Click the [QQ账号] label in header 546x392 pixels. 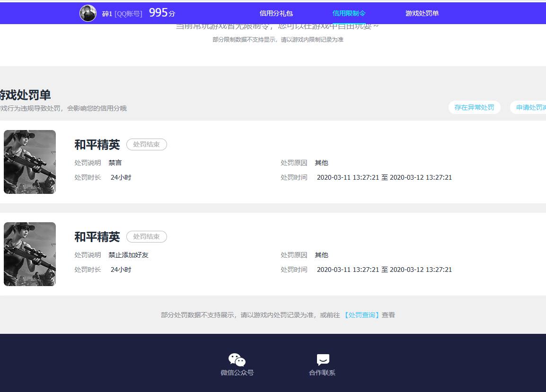coord(129,14)
